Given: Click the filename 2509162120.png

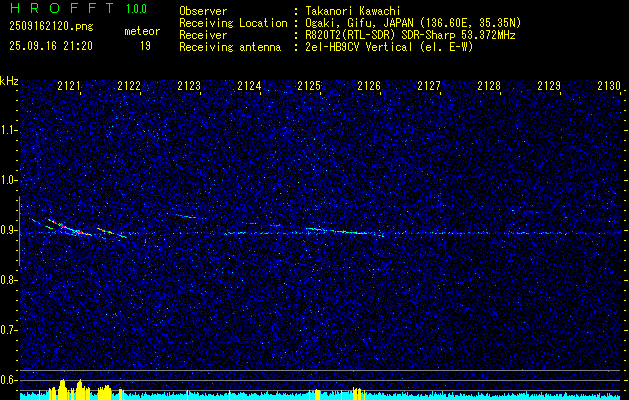Looking at the screenshot, I should (x=51, y=27).
